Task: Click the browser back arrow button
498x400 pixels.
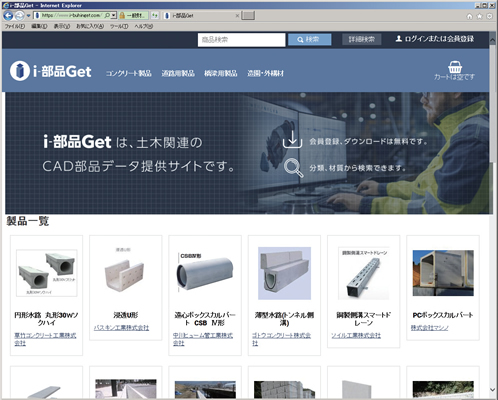Action: tap(8, 15)
